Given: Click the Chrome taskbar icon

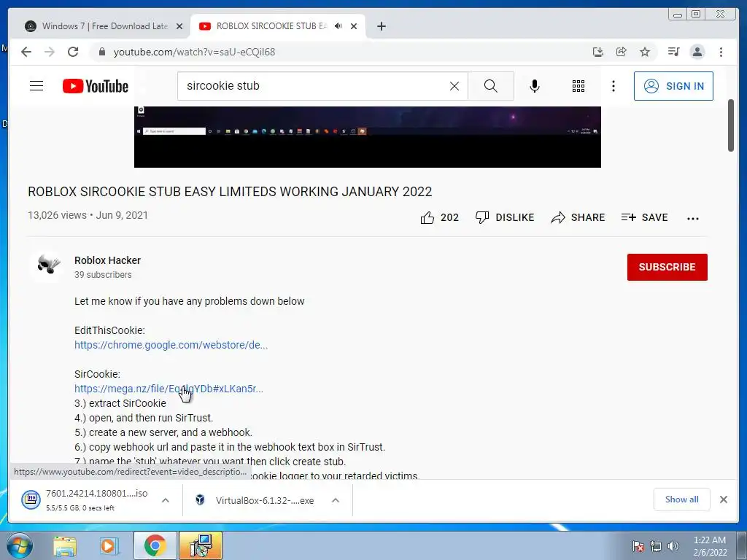Looking at the screenshot, I should coord(155,545).
